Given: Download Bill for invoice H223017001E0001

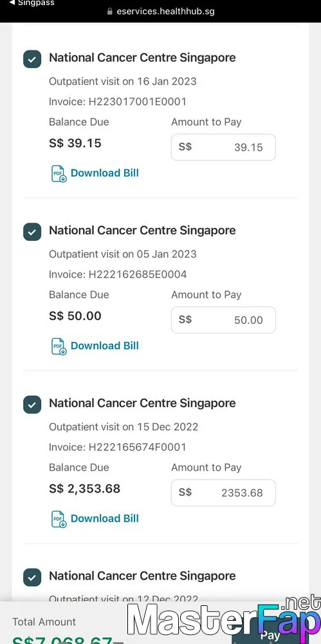Looking at the screenshot, I should coord(105,173).
